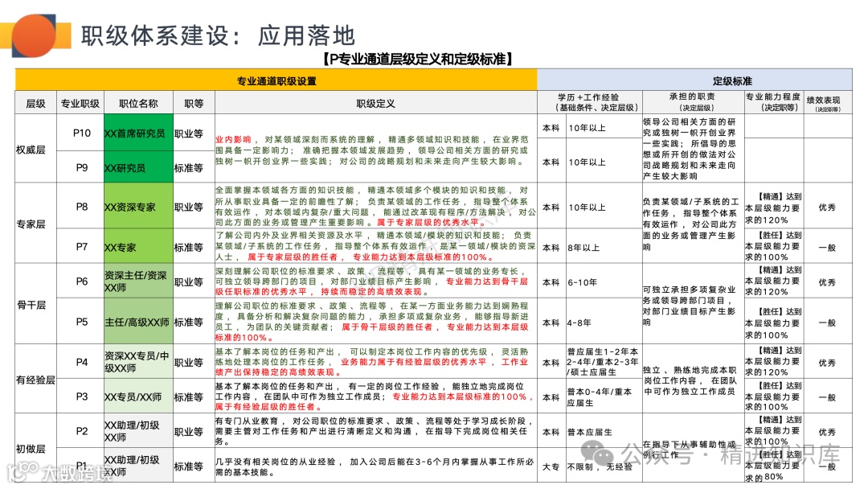Screen dimensions: 868x489
Task: Select the 骨干层 level cell
Action: pyautogui.click(x=36, y=304)
